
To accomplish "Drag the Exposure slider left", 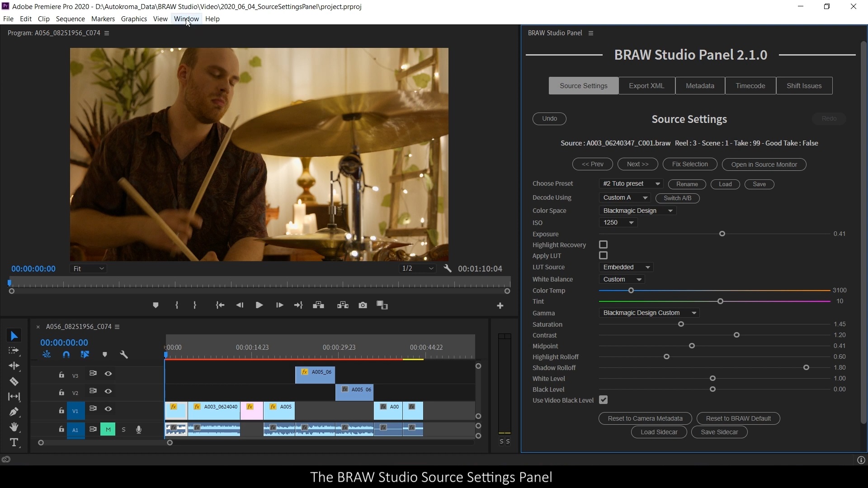I will click(x=722, y=233).
